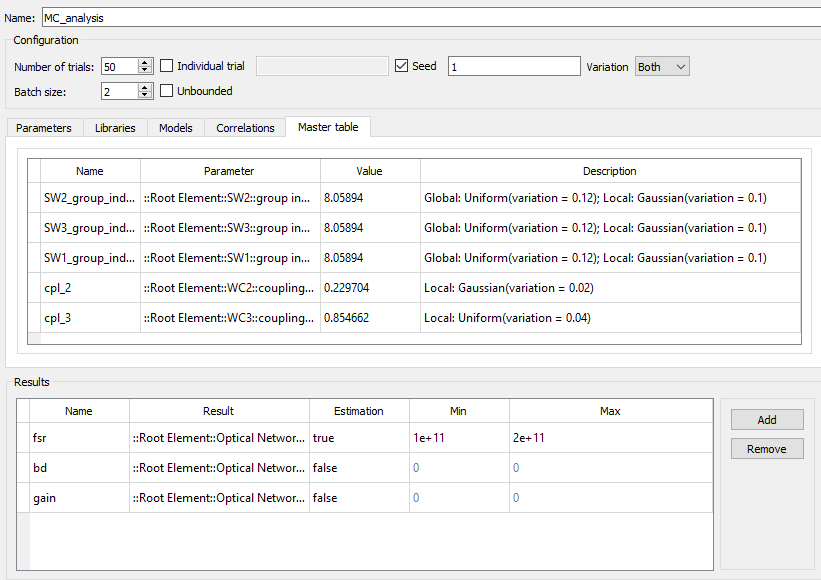Open the Libraries tab

pyautogui.click(x=115, y=128)
